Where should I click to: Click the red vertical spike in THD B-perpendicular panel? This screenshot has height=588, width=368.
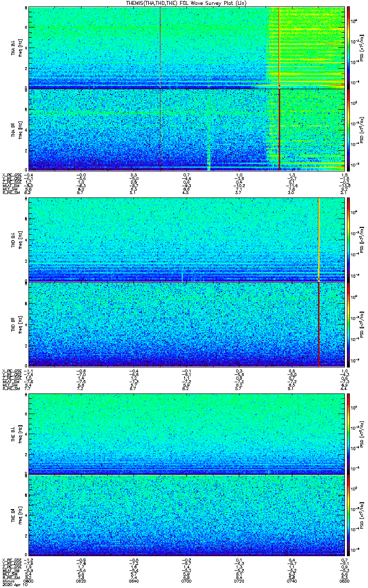click(318, 240)
